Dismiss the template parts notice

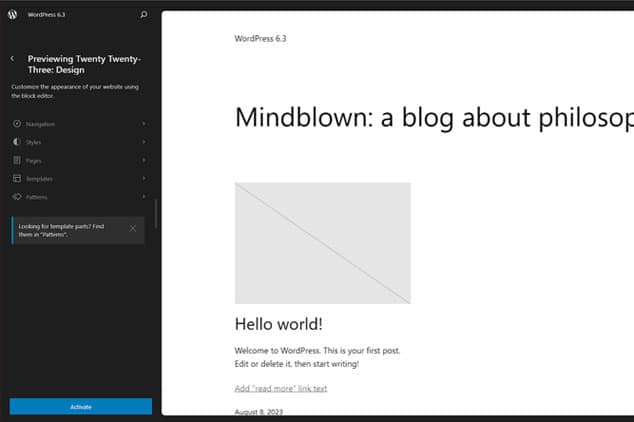(x=133, y=228)
